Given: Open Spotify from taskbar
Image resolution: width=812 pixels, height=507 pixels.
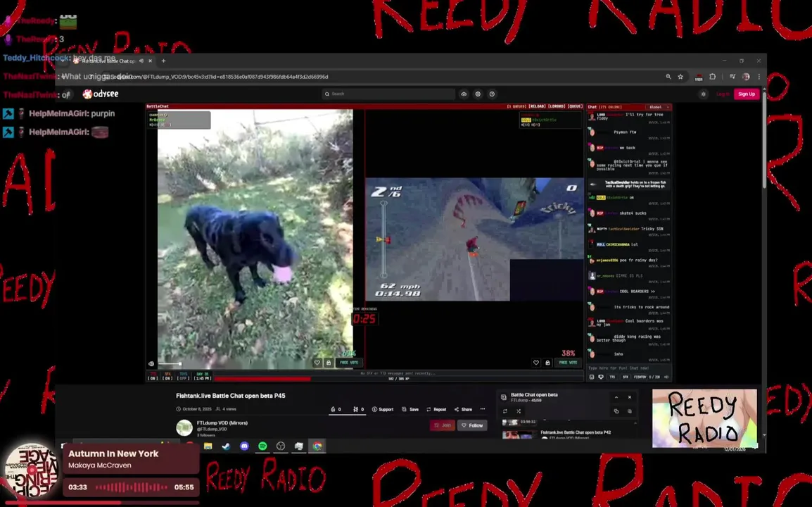Looking at the screenshot, I should click(x=262, y=446).
